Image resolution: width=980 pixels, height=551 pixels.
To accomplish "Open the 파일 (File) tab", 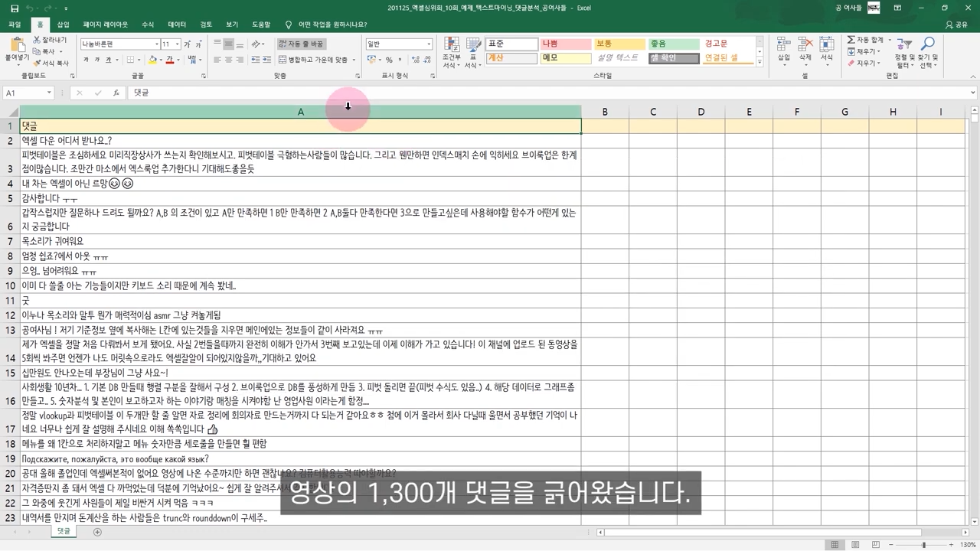I will (15, 24).
